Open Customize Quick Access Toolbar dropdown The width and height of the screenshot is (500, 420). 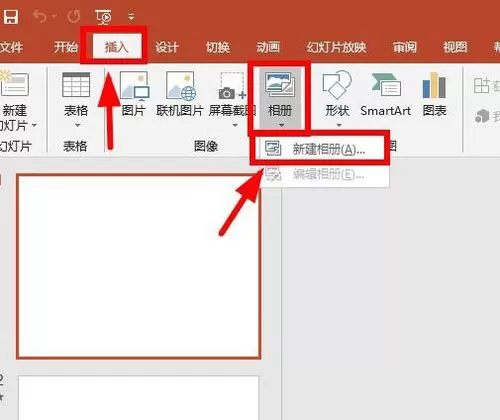pos(132,16)
